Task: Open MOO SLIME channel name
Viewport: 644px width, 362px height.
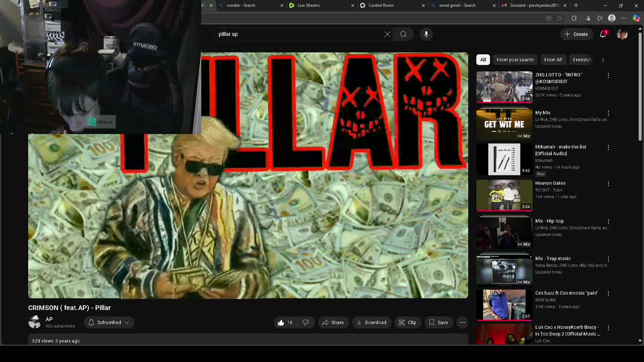Action: point(545,300)
